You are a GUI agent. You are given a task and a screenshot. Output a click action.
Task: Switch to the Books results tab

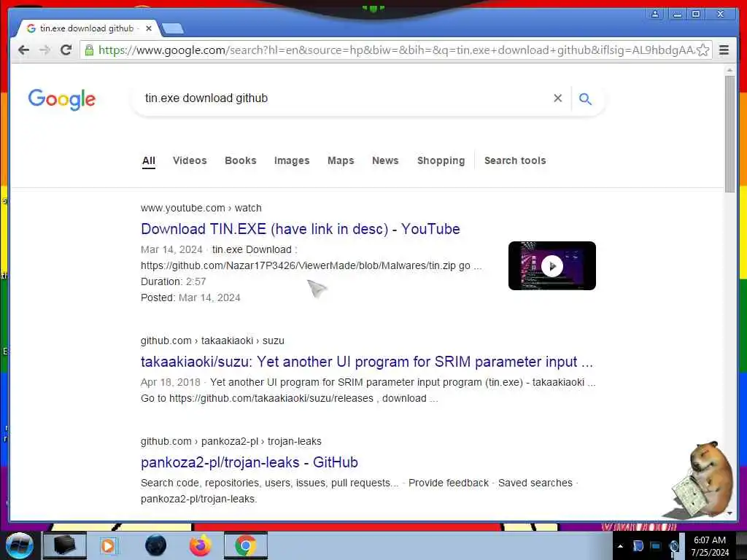(241, 160)
